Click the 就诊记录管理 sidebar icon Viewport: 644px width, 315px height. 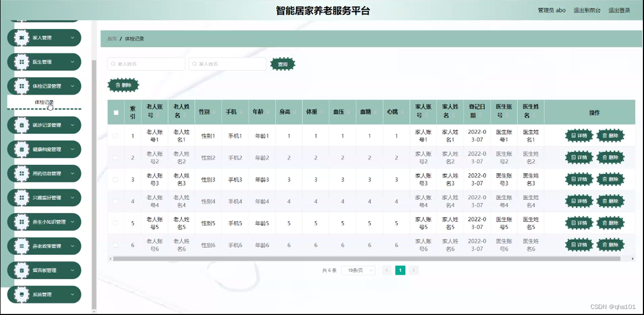point(21,125)
